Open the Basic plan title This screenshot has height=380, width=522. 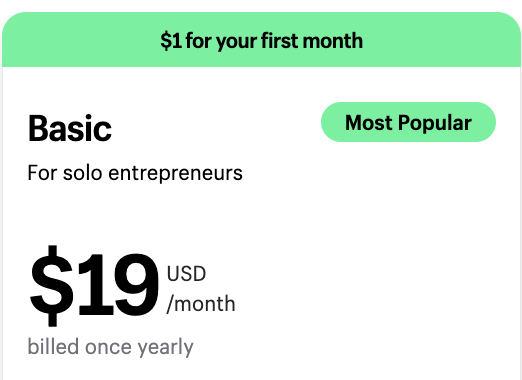[x=70, y=128]
